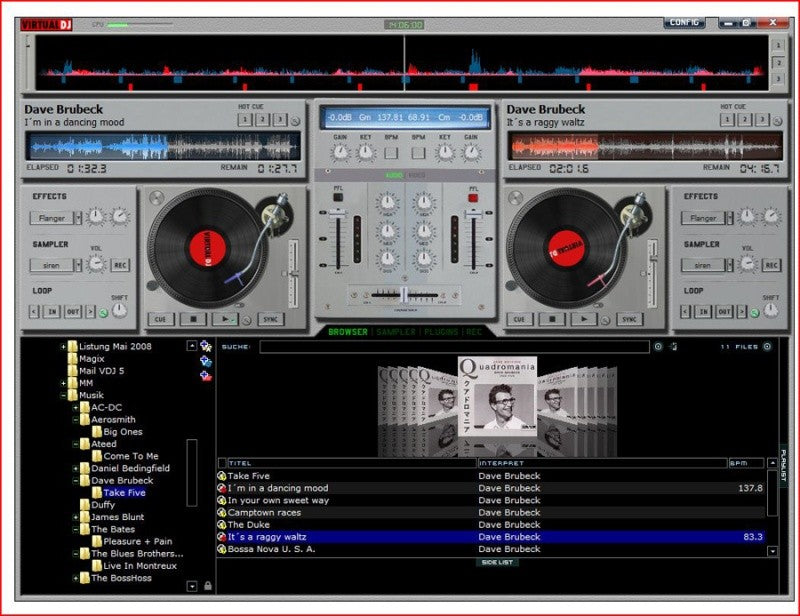Play or pause the left deck
The image size is (800, 616).
tap(225, 319)
